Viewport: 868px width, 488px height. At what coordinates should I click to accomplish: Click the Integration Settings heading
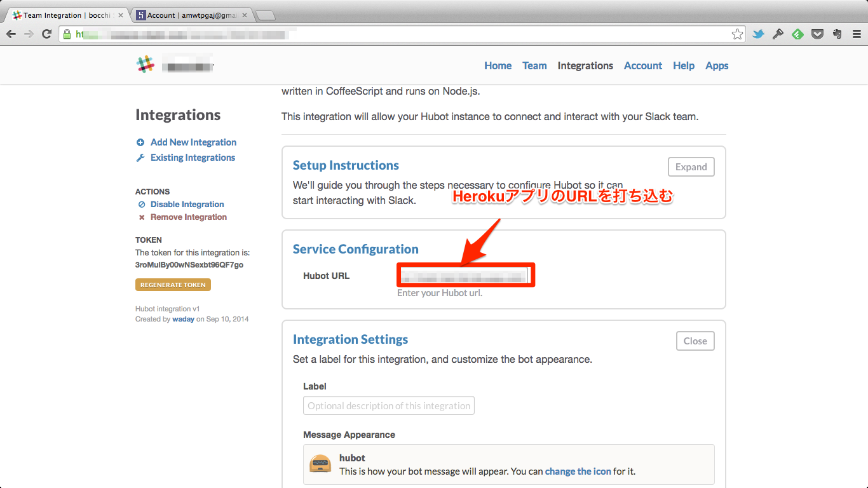click(x=350, y=339)
